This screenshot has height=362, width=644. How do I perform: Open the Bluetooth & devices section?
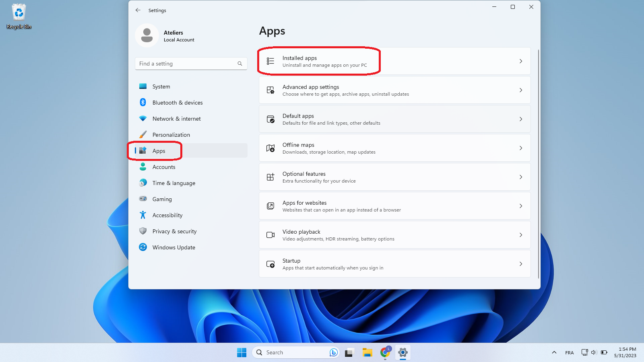[x=177, y=103]
